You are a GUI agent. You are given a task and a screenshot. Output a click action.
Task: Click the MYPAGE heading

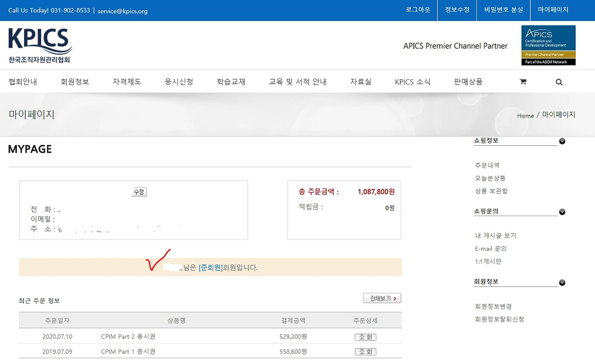(30, 149)
